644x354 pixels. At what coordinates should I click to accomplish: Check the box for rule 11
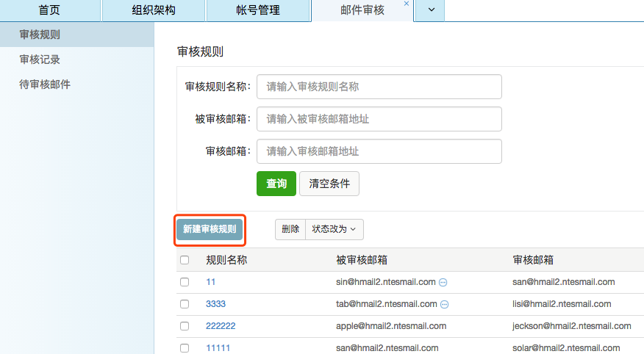pyautogui.click(x=185, y=282)
